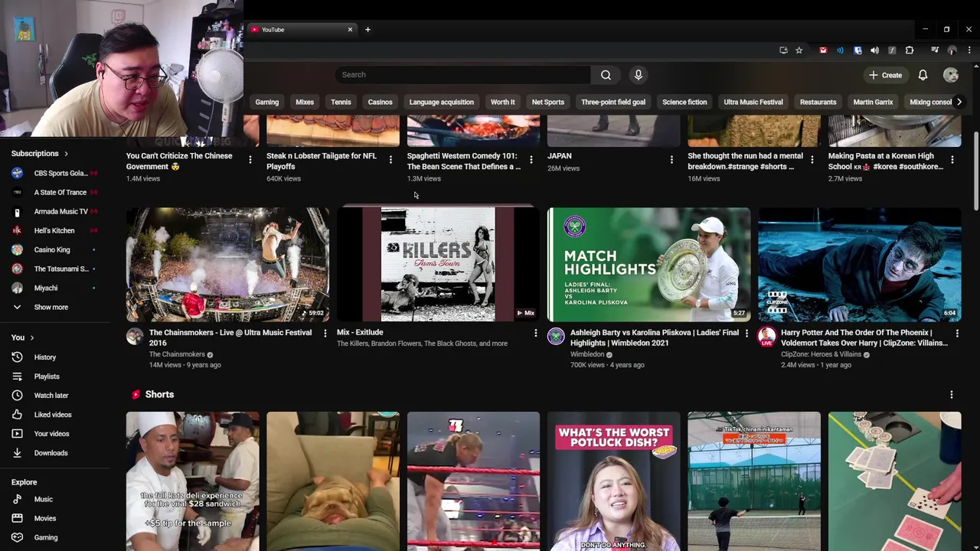Open a new browser tab
The height and width of the screenshot is (551, 980).
[367, 30]
